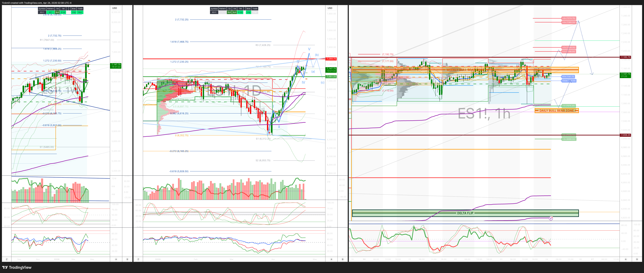Click the A button on the 1h chart
644x273 pixels.
coord(626,259)
